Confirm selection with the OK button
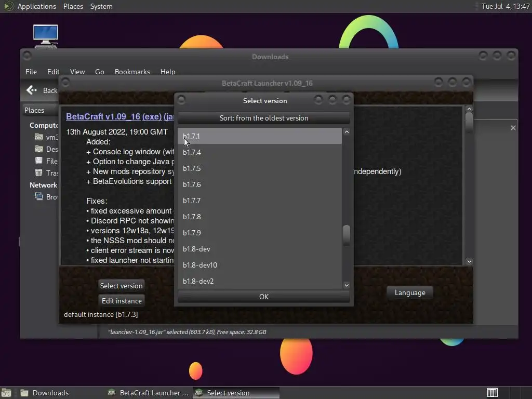Viewport: 532px width, 399px height. (x=263, y=297)
